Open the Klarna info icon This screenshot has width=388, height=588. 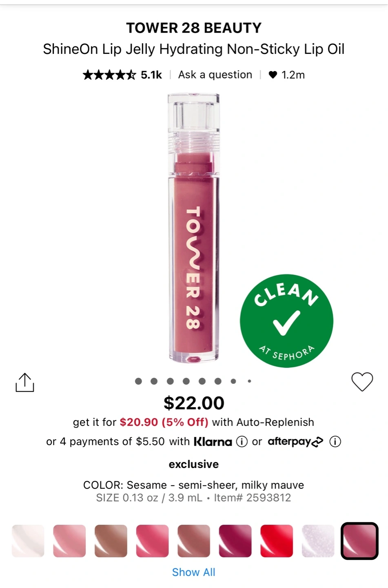pos(242,442)
